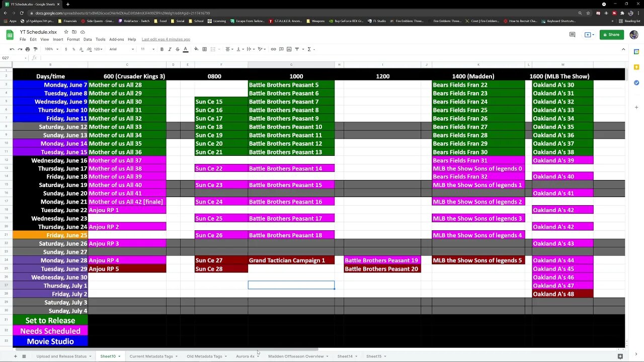Viewport: 644px width, 362px height.
Task: Insert a comment from the toolbar
Action: [x=281, y=49]
